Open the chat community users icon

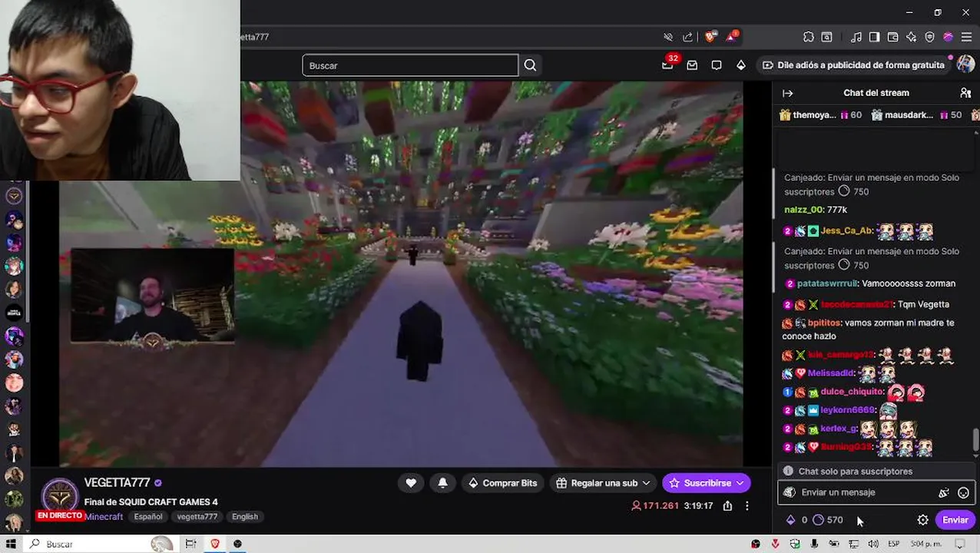(x=965, y=93)
